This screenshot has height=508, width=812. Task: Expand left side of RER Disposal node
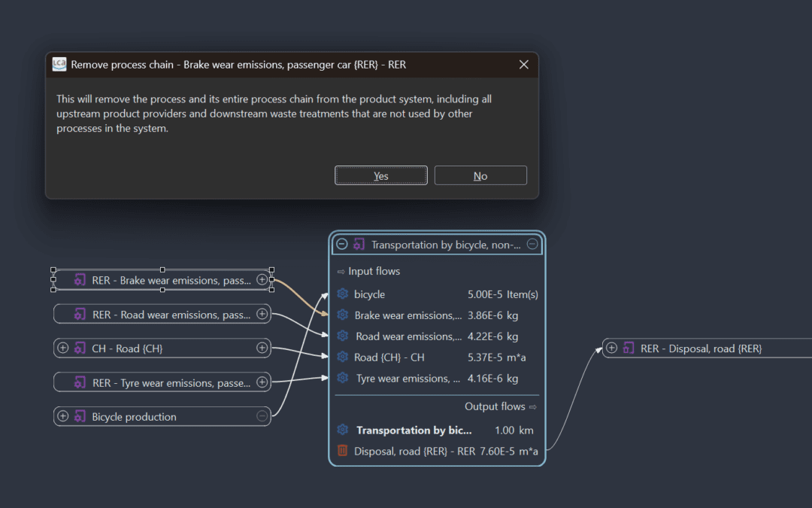click(x=612, y=348)
